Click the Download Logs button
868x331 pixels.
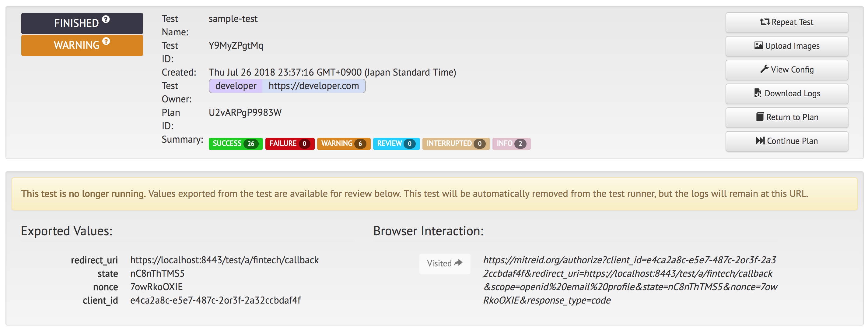[x=786, y=94]
